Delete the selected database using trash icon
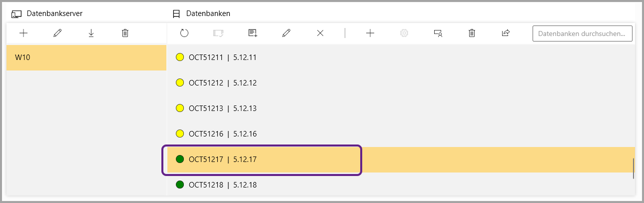Screen dimensions: 644x203 [x=472, y=33]
